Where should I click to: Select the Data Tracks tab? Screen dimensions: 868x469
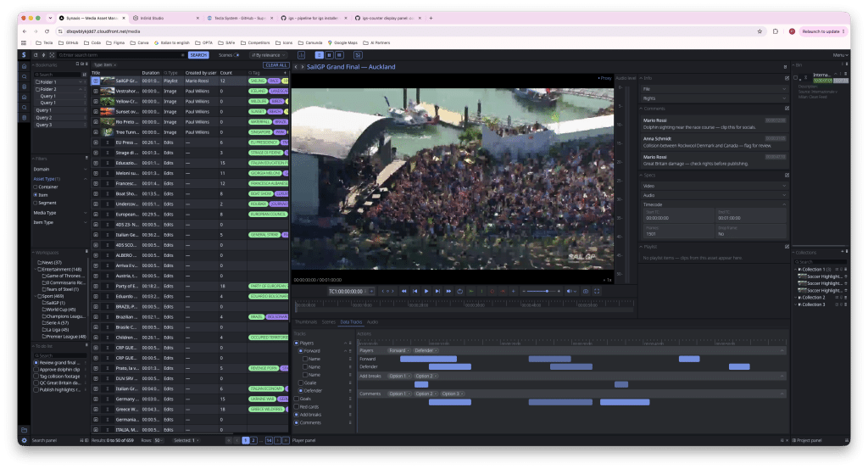point(351,322)
